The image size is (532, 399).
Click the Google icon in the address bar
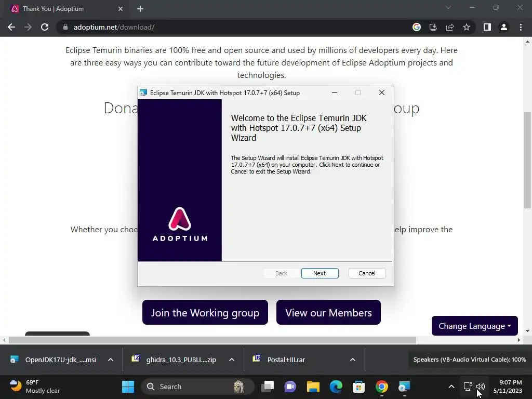click(416, 27)
